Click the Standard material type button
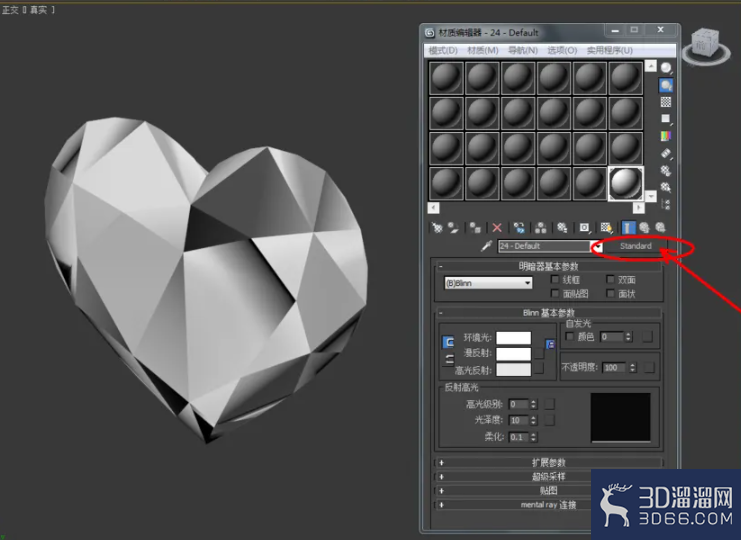Viewport: 741px width, 540px height. 635,246
